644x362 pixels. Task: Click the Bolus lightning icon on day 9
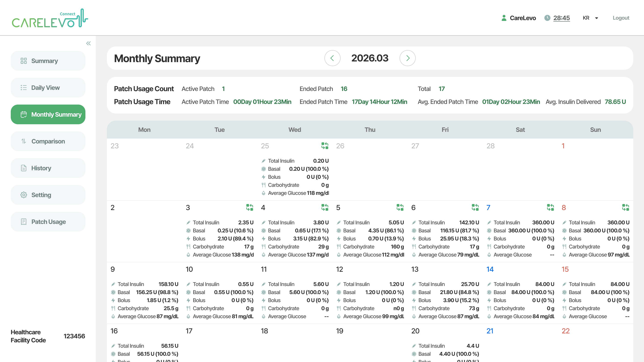(113, 300)
